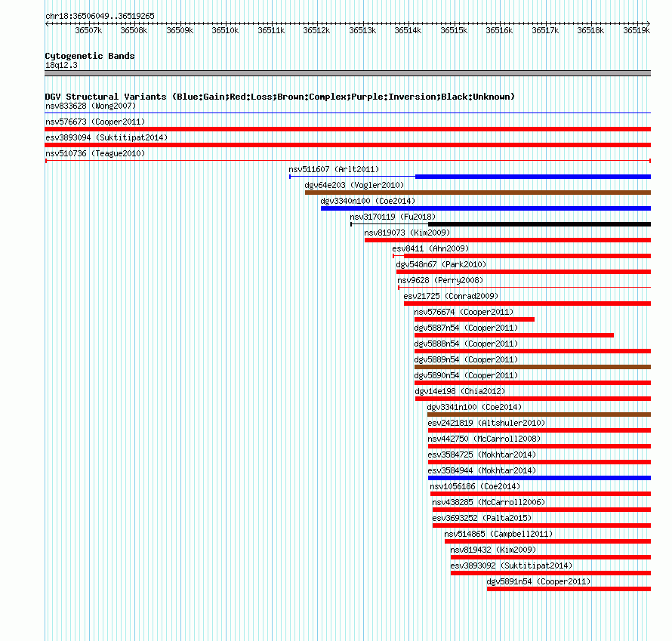Open esv3893094 (Suktitipat2014) variant label
The width and height of the screenshot is (672, 641).
(106, 137)
